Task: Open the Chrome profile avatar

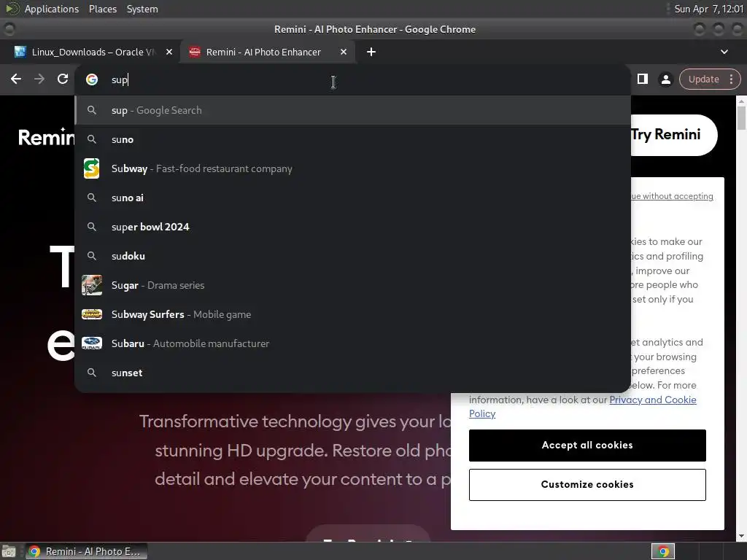Action: pos(665,79)
